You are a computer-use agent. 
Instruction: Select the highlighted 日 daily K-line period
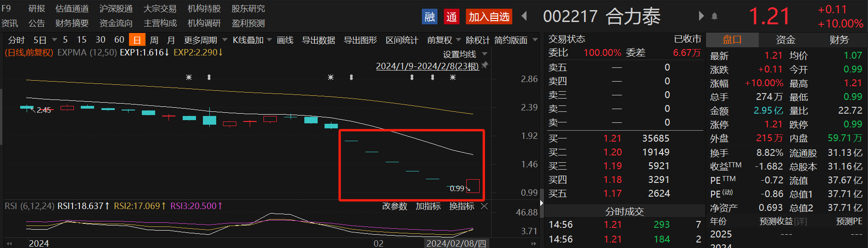137,40
